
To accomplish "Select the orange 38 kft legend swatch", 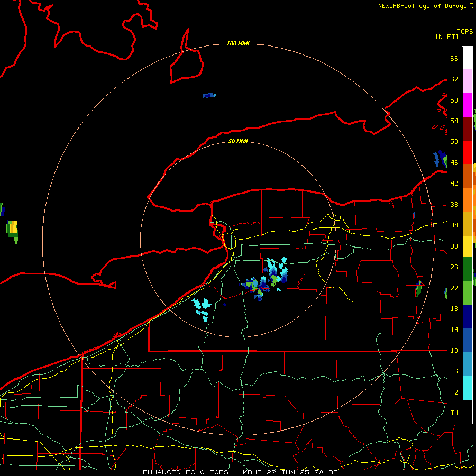I will [467, 200].
